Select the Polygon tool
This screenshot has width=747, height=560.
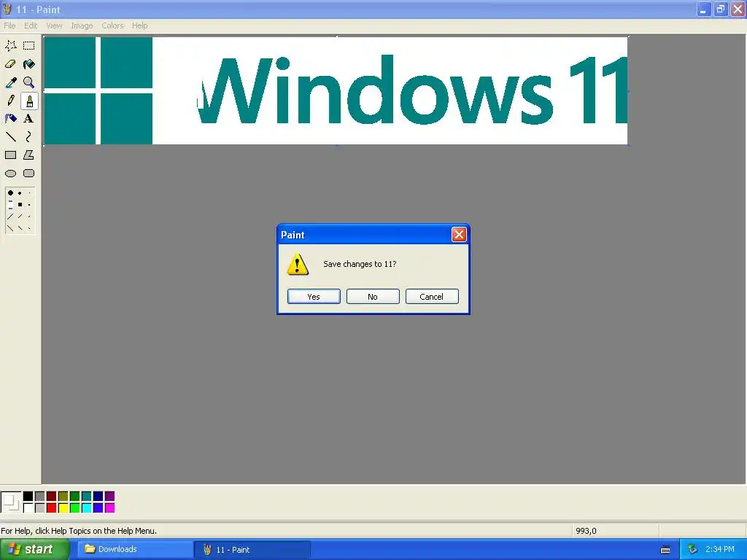(29, 155)
